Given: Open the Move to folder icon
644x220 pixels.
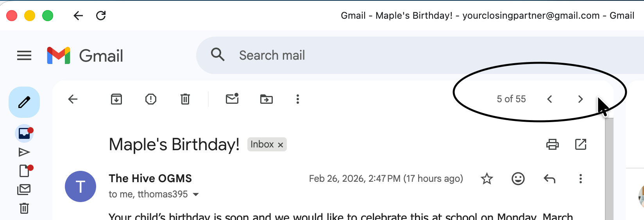Looking at the screenshot, I should tap(267, 99).
